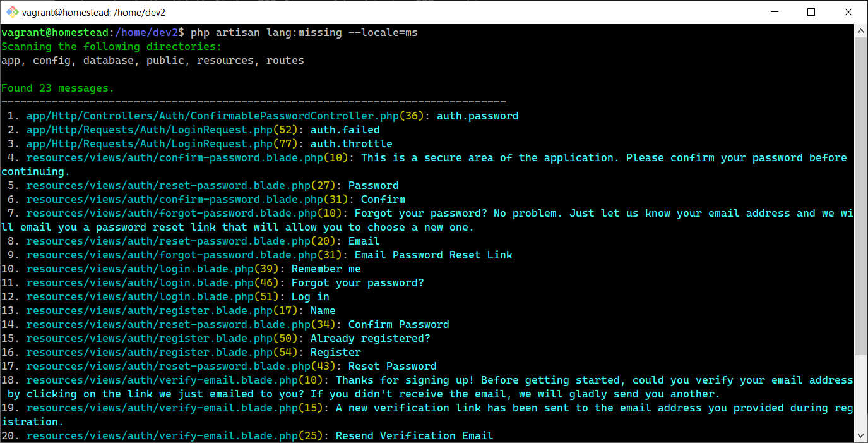Click the scrollbar up arrow
Screen dimensions: 868x443
[x=861, y=31]
